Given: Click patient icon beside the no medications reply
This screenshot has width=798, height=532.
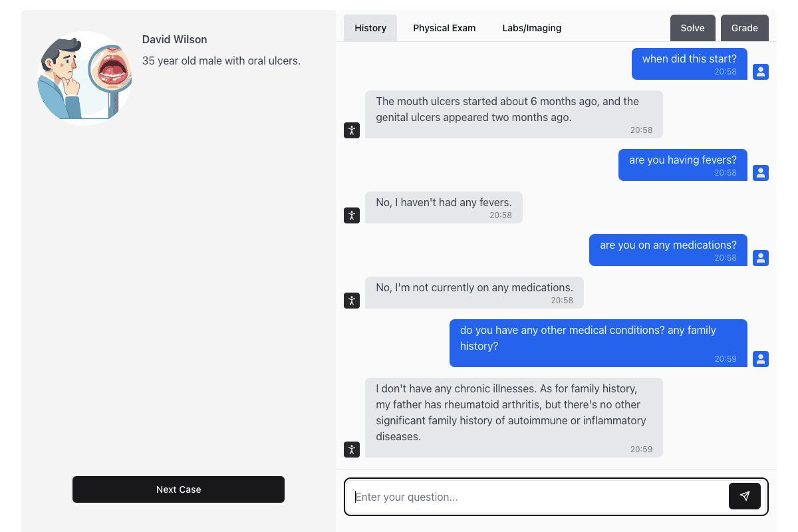Looking at the screenshot, I should [x=352, y=301].
